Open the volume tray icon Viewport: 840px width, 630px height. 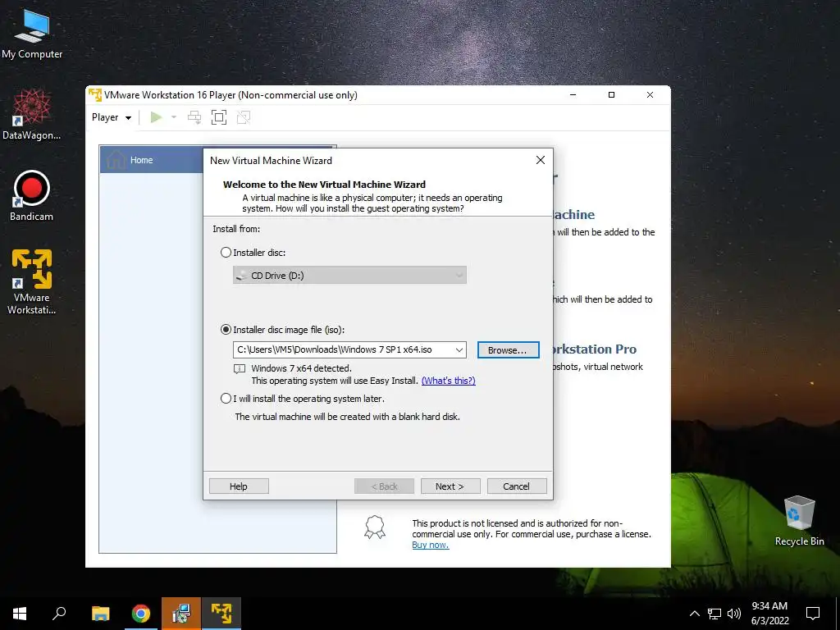coord(734,614)
